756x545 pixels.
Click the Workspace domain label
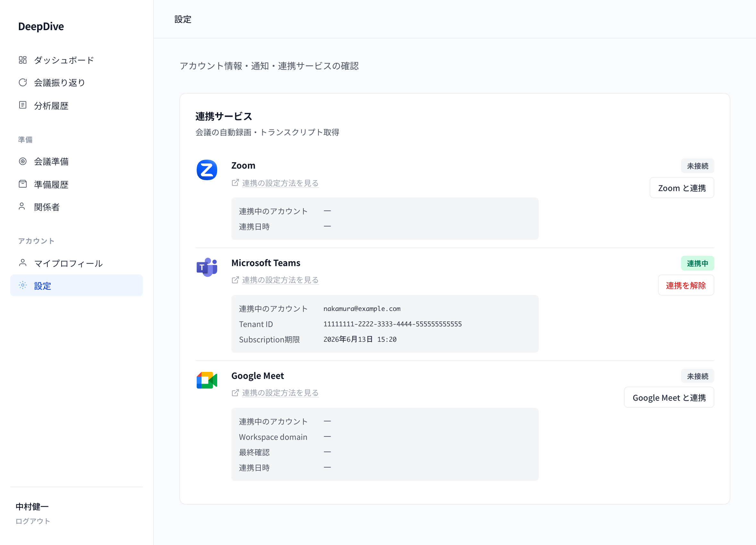273,437
